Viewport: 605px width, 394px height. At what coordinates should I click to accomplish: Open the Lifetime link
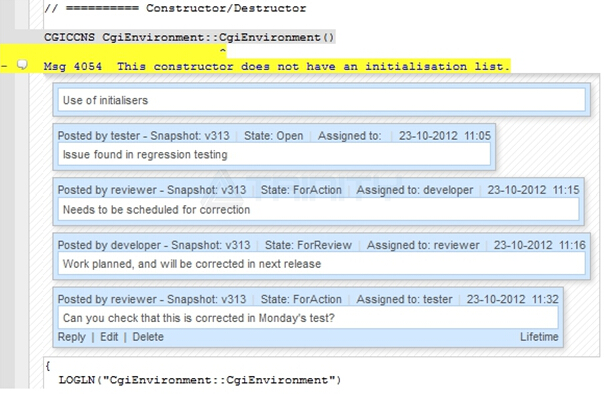tap(539, 337)
